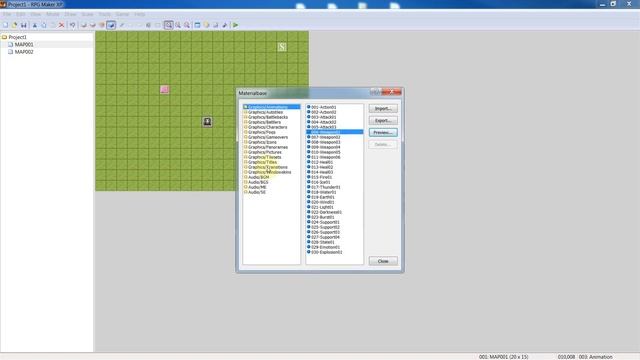640x360 pixels.
Task: Open the Game menu
Action: click(x=122, y=14)
